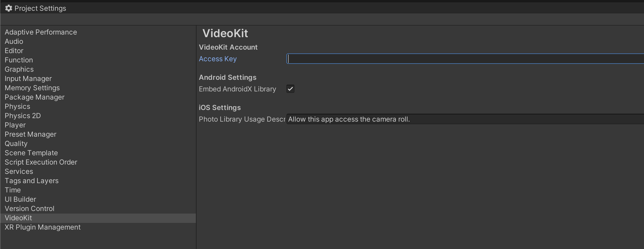Image resolution: width=644 pixels, height=249 pixels.
Task: Click the VideoKit page heading
Action: (x=225, y=33)
